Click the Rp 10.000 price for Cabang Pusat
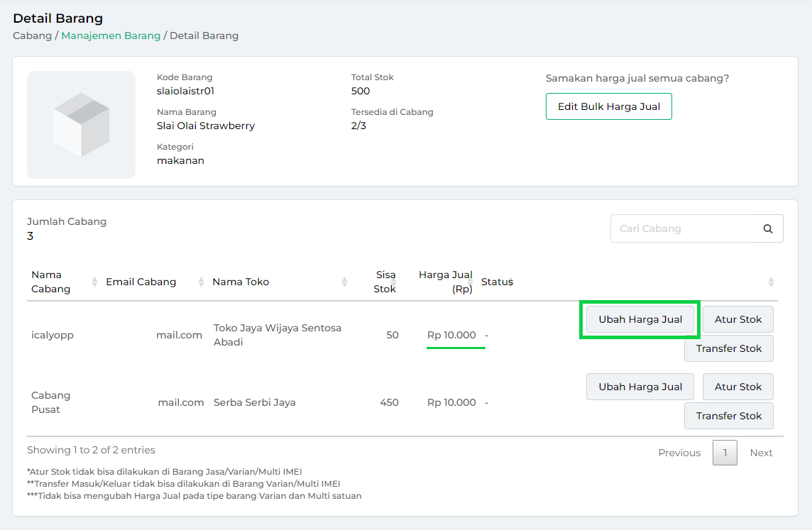The image size is (812, 530). 451,402
